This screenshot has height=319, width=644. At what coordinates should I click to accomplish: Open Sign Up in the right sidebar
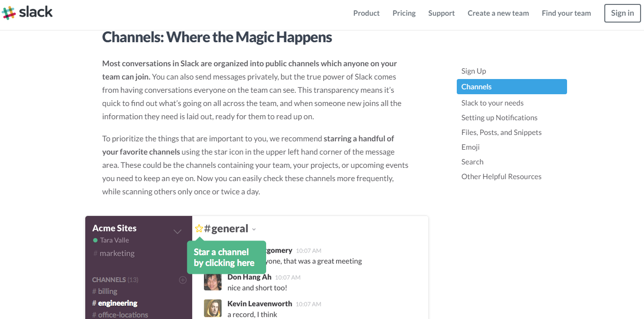pos(473,71)
